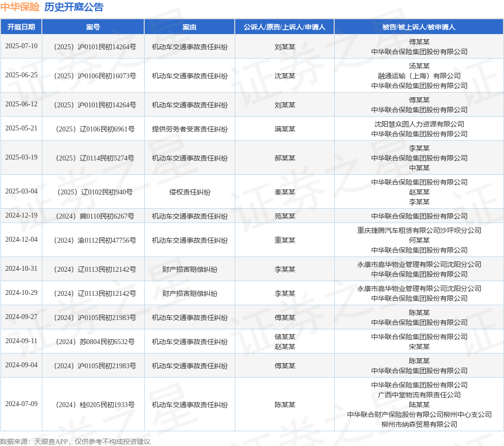Click case cause 提供劳务者受害责任纠纷
Image resolution: width=504 pixels, height=446 pixels.
189,129
